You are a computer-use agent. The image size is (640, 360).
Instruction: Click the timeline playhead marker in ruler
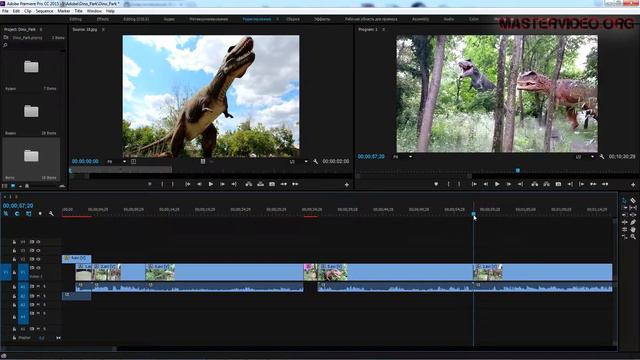(x=473, y=213)
